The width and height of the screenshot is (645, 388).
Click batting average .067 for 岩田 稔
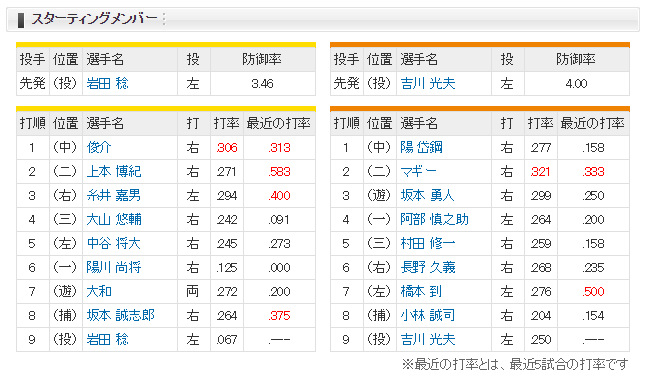[227, 339]
